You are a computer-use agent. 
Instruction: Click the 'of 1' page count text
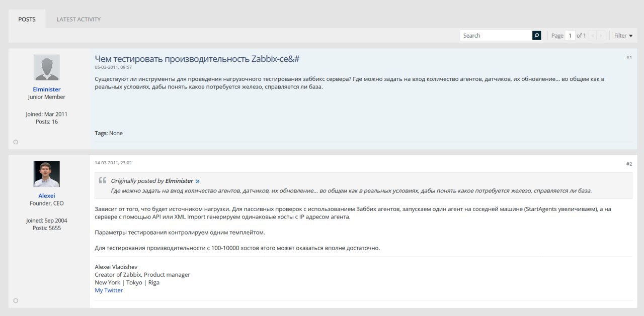point(581,36)
